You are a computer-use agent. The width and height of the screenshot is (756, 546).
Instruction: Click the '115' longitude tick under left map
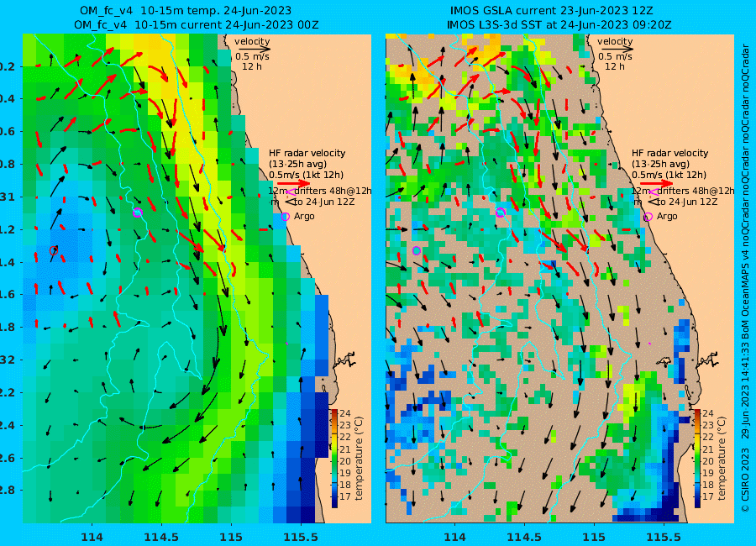[231, 537]
